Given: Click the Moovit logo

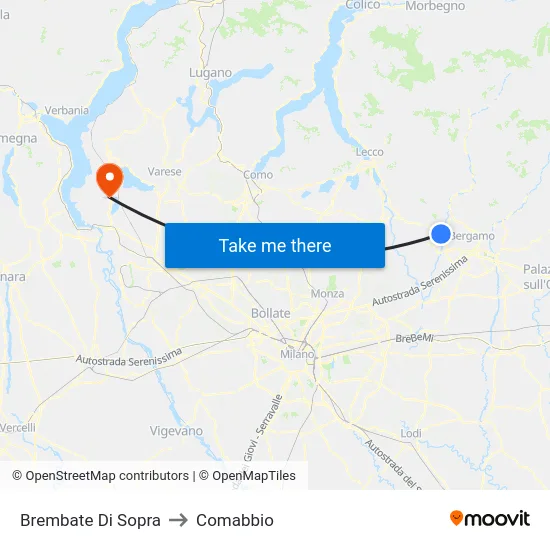Looking at the screenshot, I should pos(490,518).
